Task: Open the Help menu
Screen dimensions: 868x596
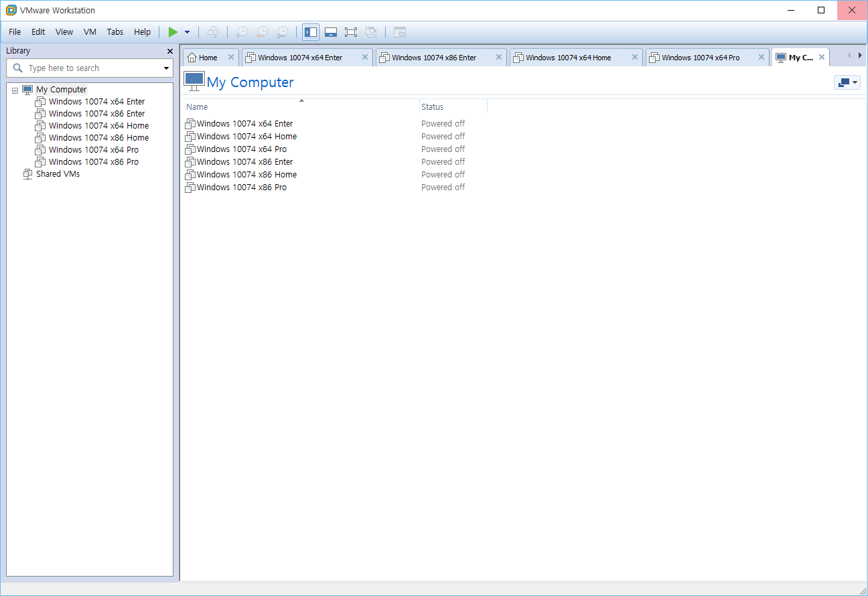Action: 143,32
